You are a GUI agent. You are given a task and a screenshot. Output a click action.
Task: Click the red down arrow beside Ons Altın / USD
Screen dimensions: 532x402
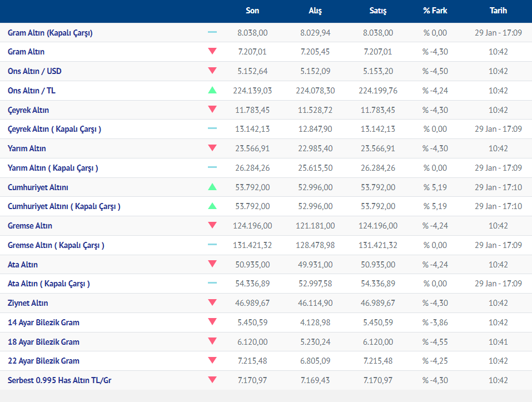pyautogui.click(x=212, y=71)
